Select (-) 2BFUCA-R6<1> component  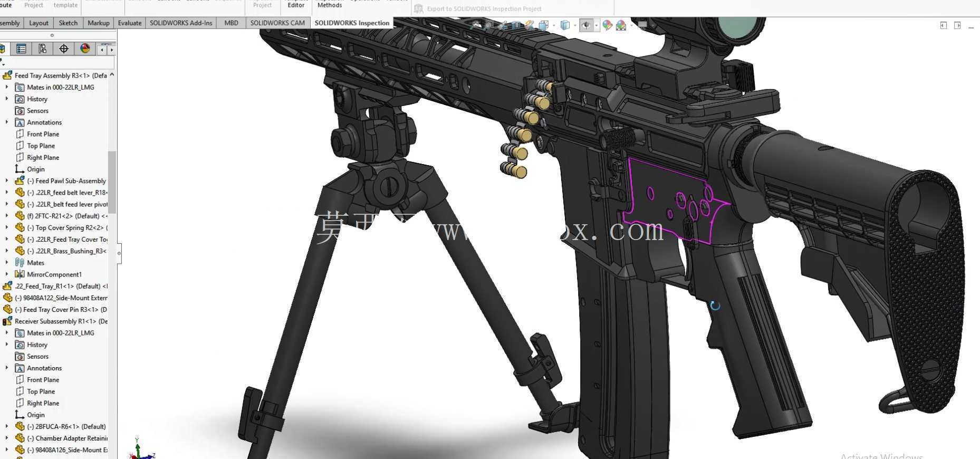pos(61,426)
